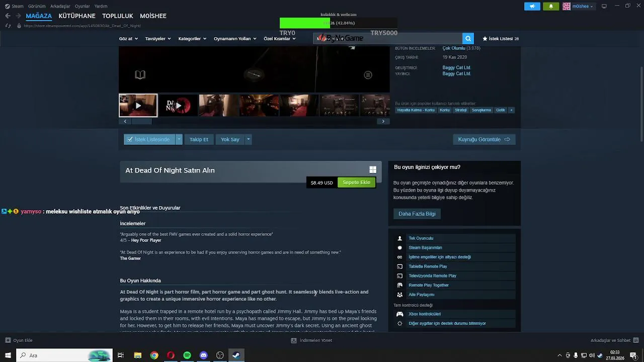The height and width of the screenshot is (362, 644).
Task: Open the Görünüm menu
Action: [37, 6]
